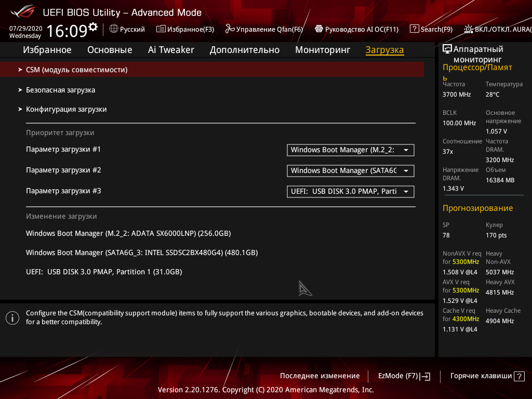Click 1.343 V DRAM voltage value

[453, 188]
